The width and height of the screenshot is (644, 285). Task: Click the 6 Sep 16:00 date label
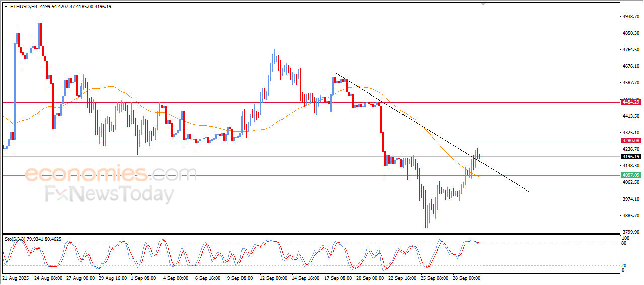coord(207,278)
